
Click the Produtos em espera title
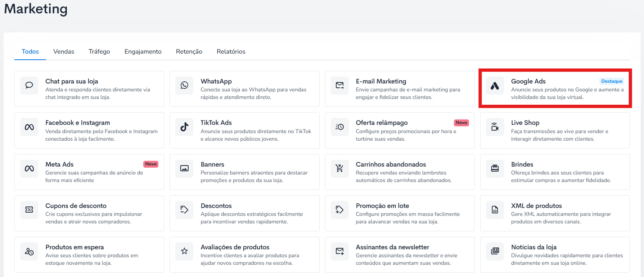75,247
